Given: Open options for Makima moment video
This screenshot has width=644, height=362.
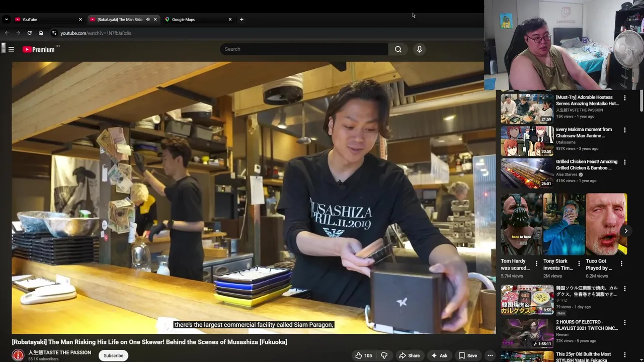Looking at the screenshot, I should click(625, 130).
